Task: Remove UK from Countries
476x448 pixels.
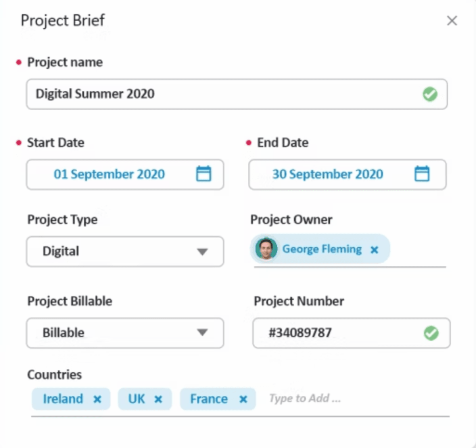Action: 158,399
